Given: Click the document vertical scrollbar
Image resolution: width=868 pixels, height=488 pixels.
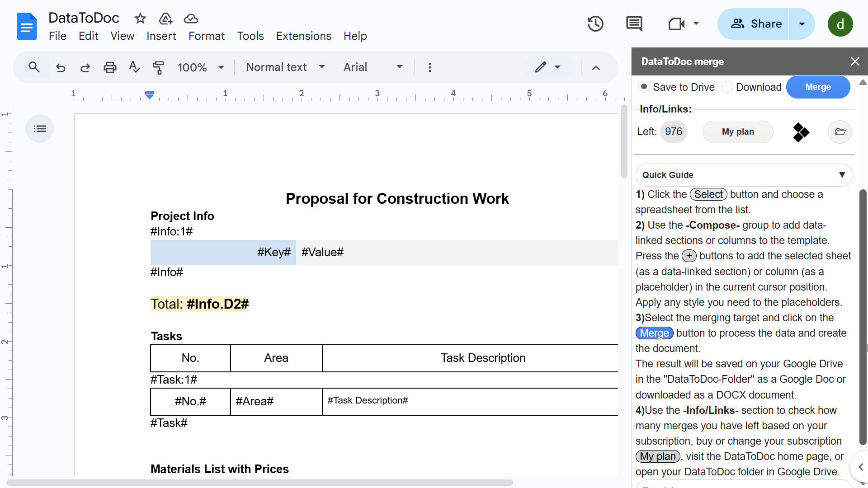Looking at the screenshot, I should pos(624,142).
